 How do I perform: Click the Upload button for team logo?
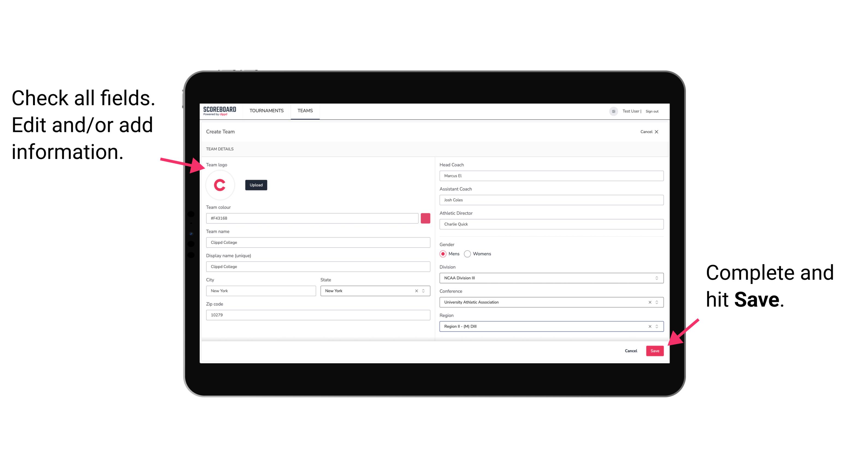[255, 185]
